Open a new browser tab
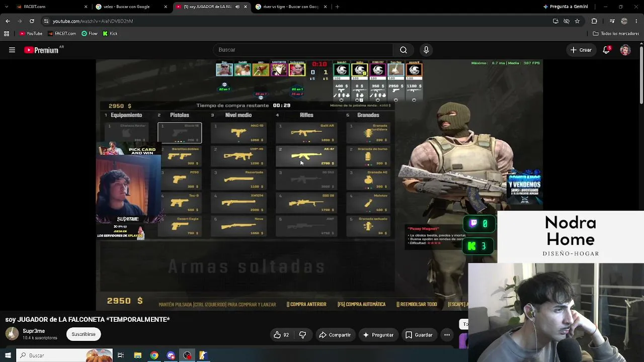This screenshot has height=362, width=644. (x=337, y=7)
